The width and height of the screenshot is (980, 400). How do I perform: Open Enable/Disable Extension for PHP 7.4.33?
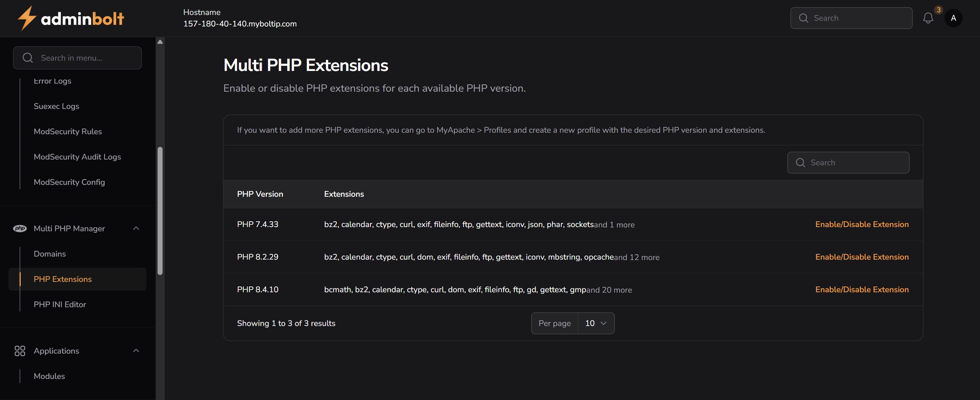tap(862, 224)
